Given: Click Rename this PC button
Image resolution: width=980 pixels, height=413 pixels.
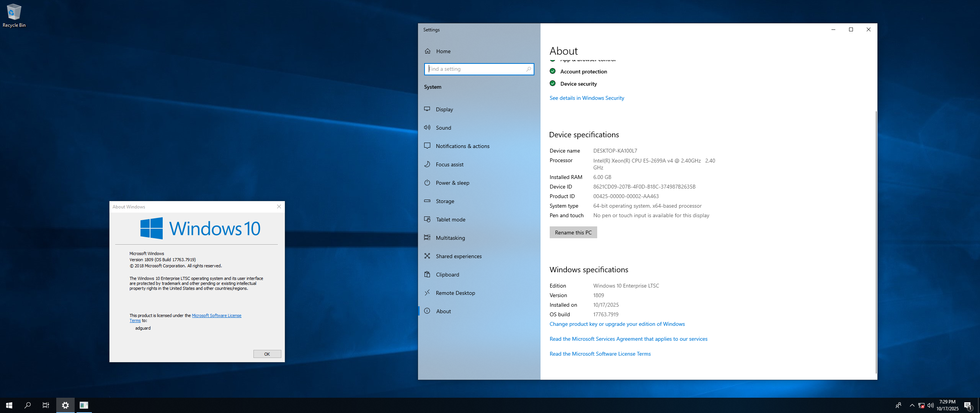Looking at the screenshot, I should click(573, 233).
